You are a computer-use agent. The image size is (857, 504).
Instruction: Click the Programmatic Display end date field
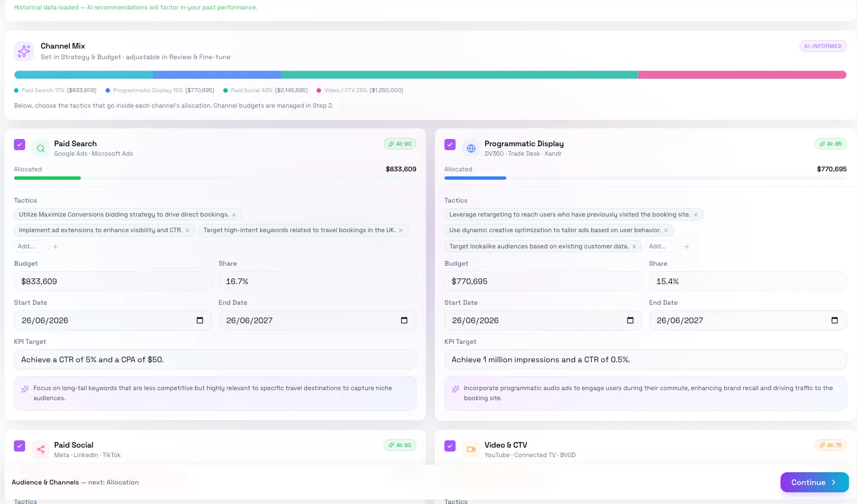(748, 320)
